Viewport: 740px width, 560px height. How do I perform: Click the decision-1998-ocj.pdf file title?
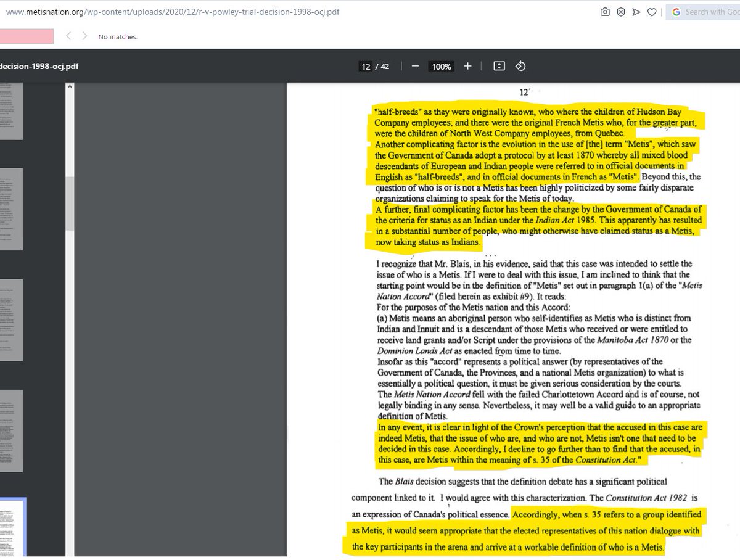pos(39,67)
